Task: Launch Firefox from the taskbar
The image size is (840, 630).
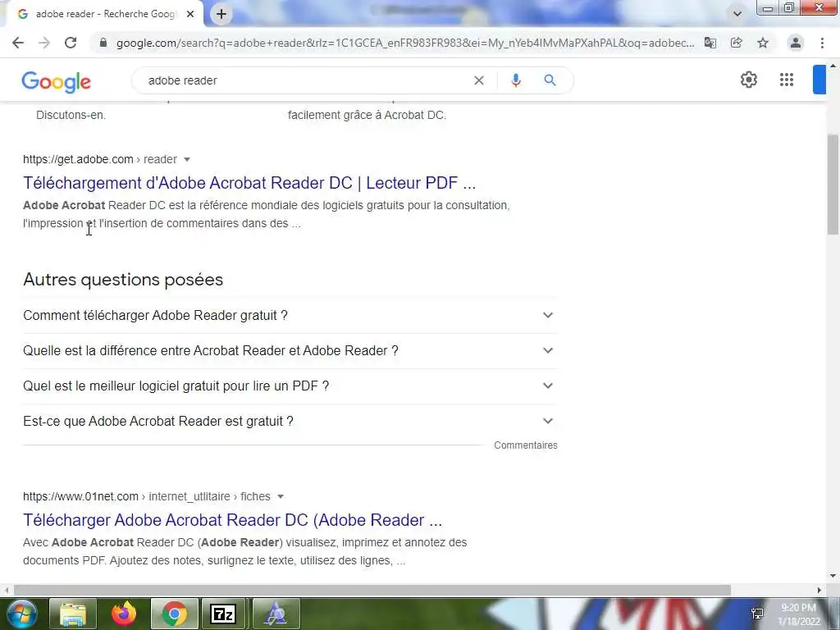Action: coord(124,614)
